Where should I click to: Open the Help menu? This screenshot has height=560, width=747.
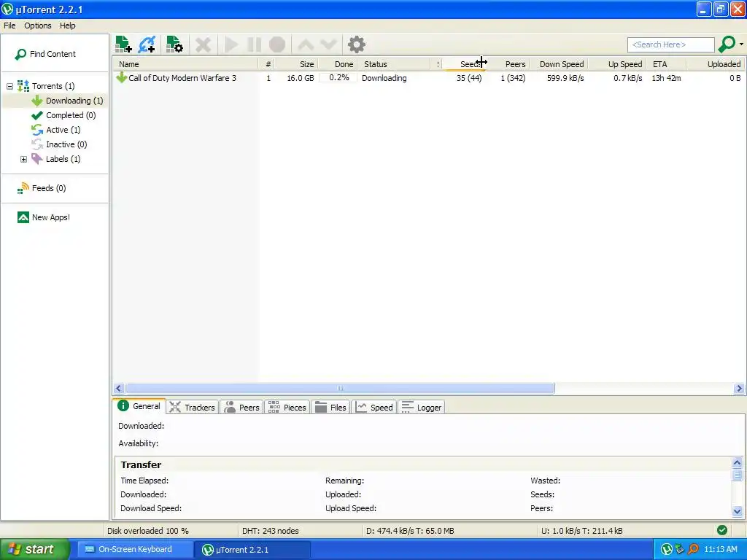coord(67,26)
